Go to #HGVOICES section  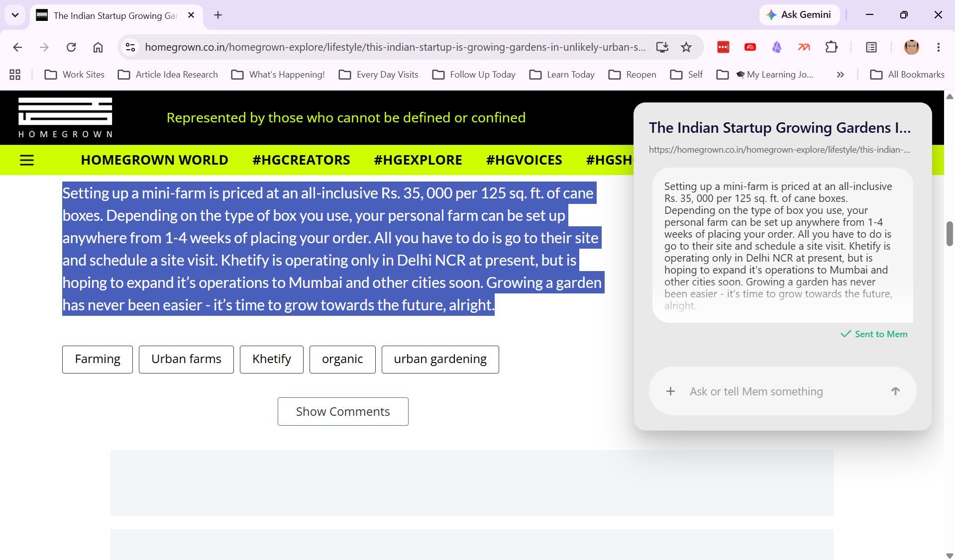coord(524,160)
